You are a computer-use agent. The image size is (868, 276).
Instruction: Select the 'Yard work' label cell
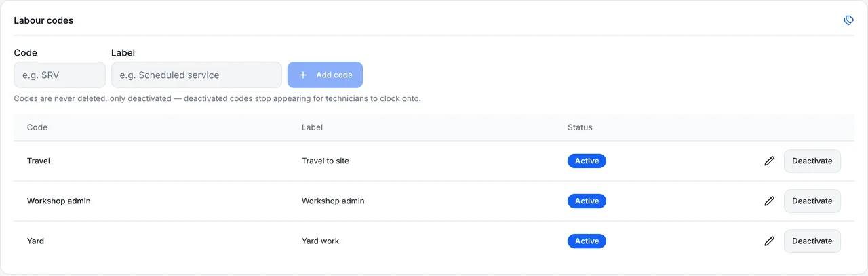[321, 241]
